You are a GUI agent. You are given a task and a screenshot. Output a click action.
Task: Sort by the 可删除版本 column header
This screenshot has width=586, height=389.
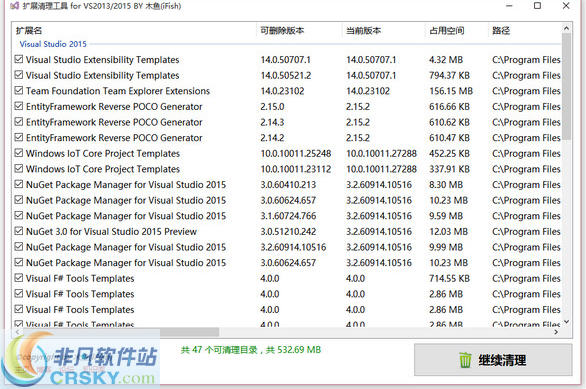coord(299,31)
